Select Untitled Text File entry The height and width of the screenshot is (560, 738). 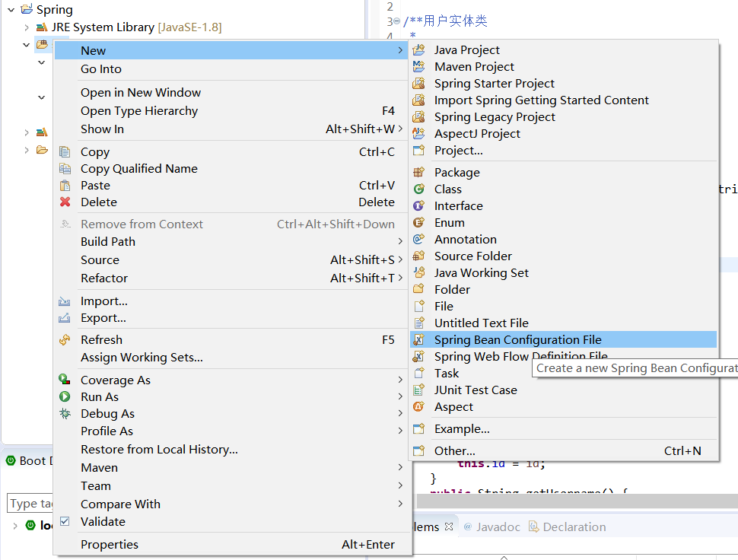click(564, 323)
